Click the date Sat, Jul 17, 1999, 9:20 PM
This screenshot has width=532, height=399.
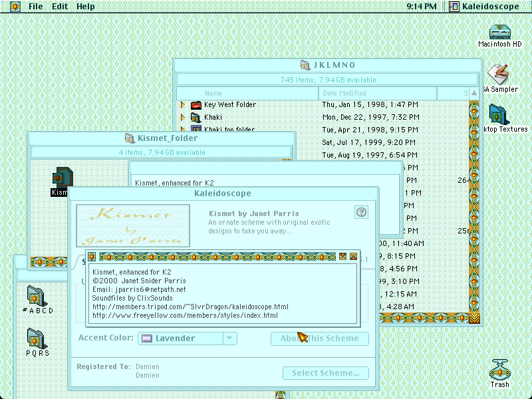tap(369, 142)
